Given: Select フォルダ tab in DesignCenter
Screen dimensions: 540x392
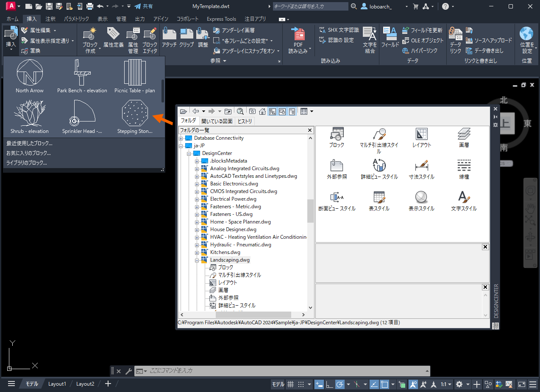Looking at the screenshot, I should tap(189, 121).
